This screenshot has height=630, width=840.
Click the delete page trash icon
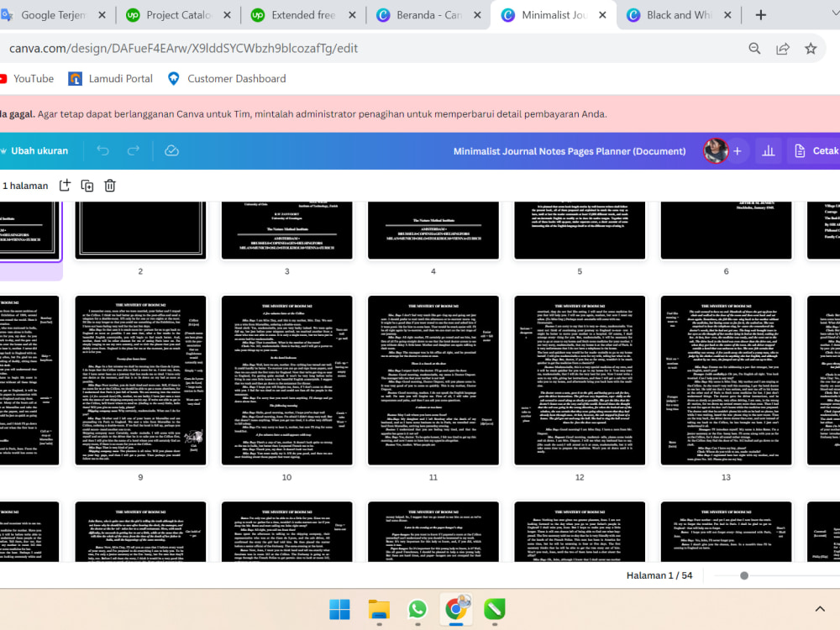pos(110,186)
